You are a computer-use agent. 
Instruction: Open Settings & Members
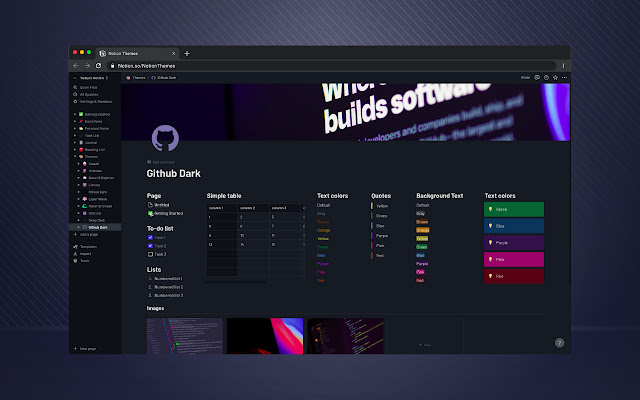click(x=95, y=100)
